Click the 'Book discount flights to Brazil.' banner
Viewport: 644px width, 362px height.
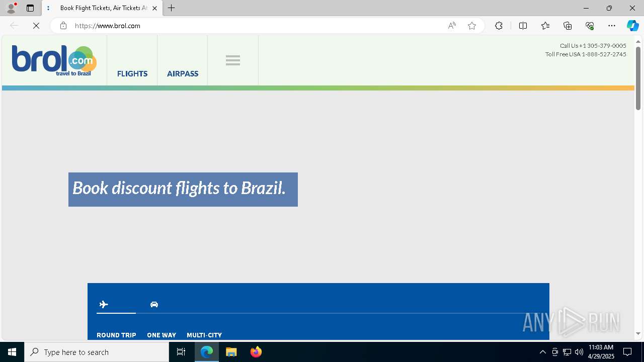coord(183,189)
